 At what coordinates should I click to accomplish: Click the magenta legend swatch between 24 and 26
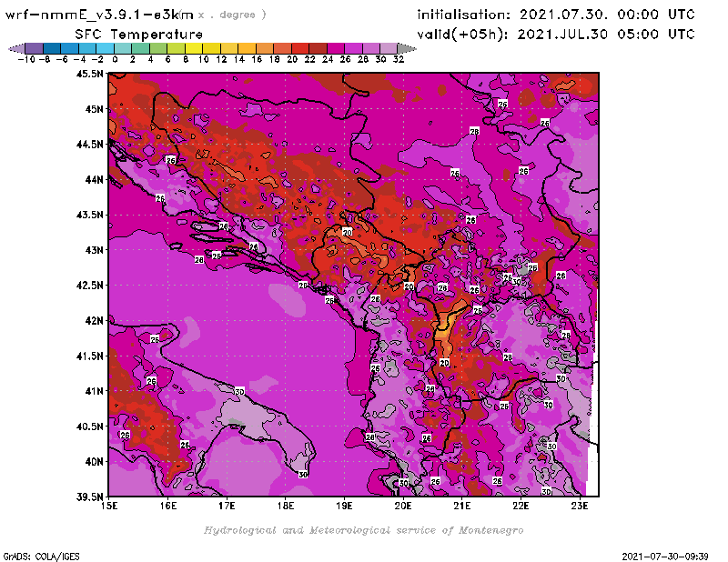[336, 48]
